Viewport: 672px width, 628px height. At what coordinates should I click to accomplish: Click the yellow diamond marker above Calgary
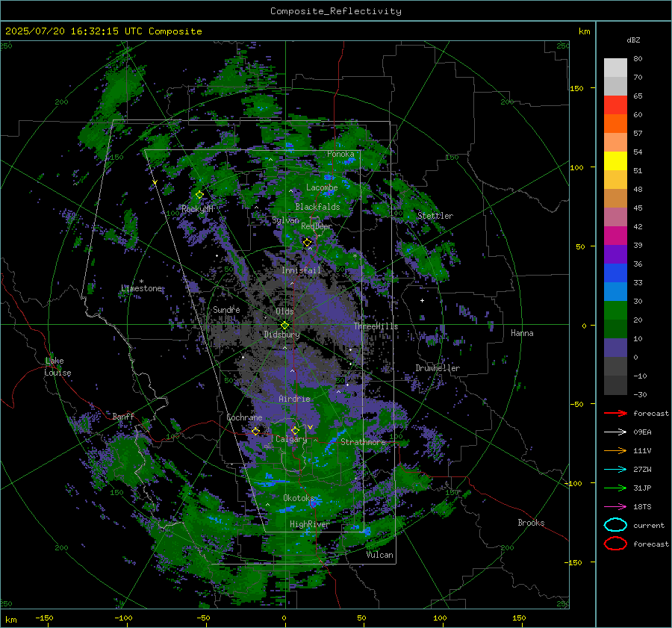pos(295,430)
